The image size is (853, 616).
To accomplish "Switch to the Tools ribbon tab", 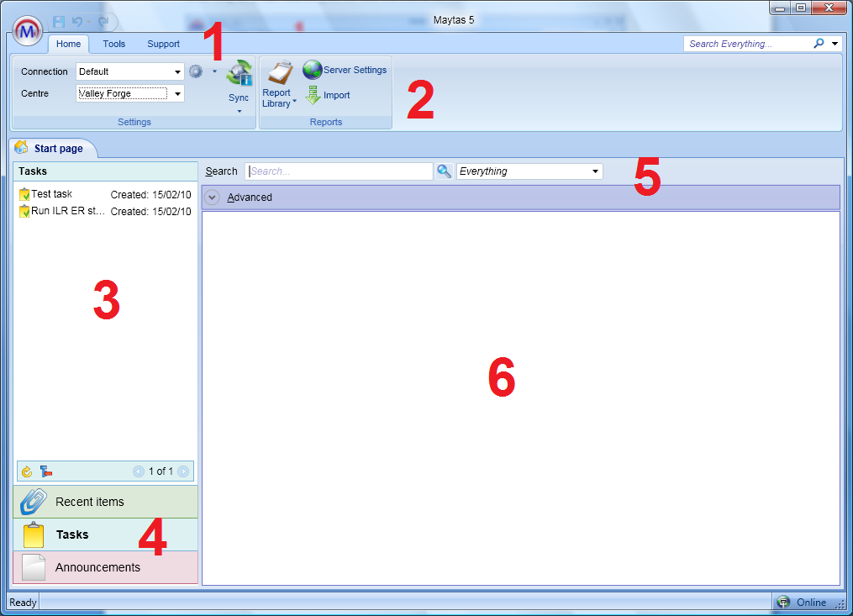I will click(x=114, y=44).
